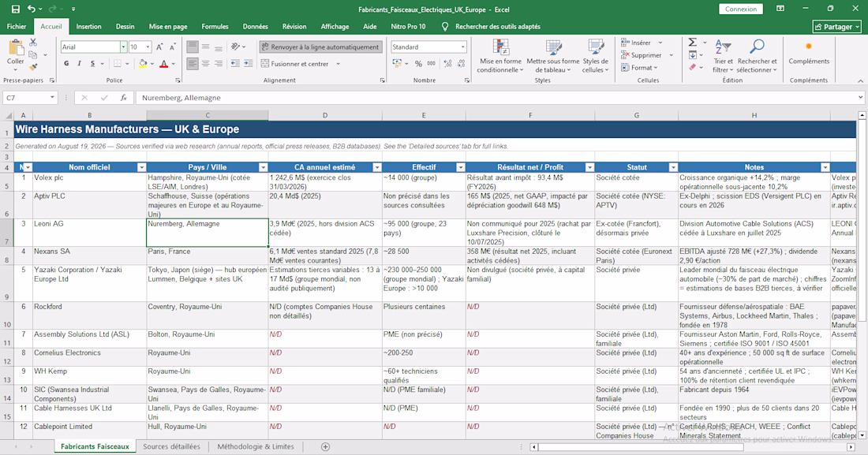Cut selection with the scissors icon
The height and width of the screenshot is (455, 868).
click(x=33, y=43)
